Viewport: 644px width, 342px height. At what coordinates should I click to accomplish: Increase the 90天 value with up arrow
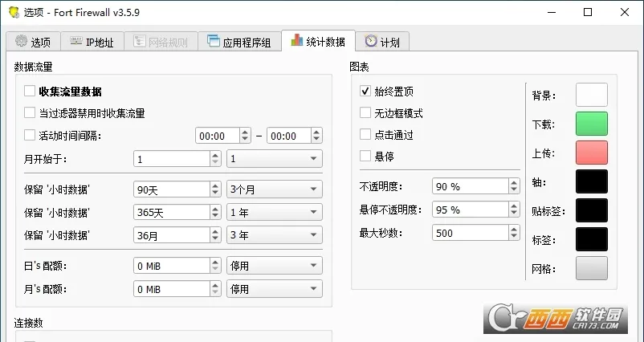point(216,185)
